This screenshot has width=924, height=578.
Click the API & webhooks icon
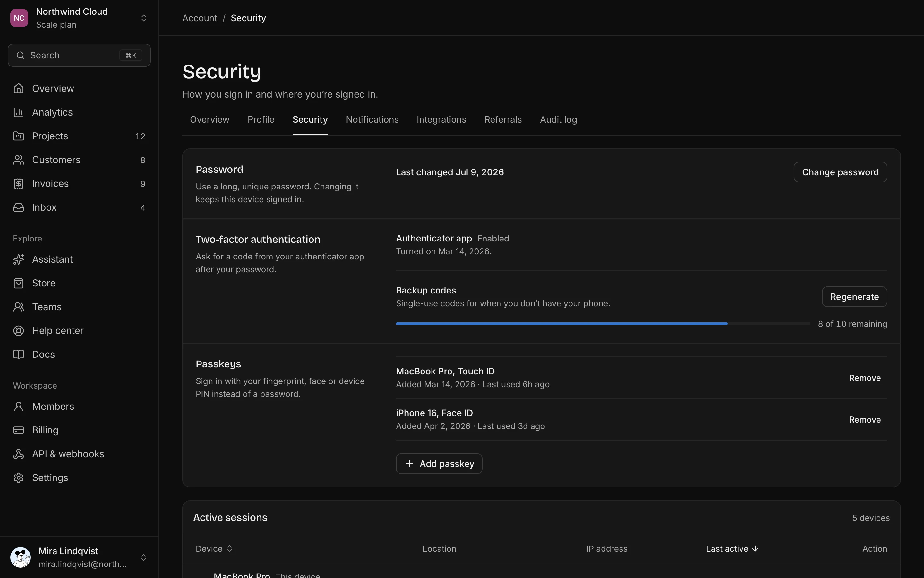18,454
